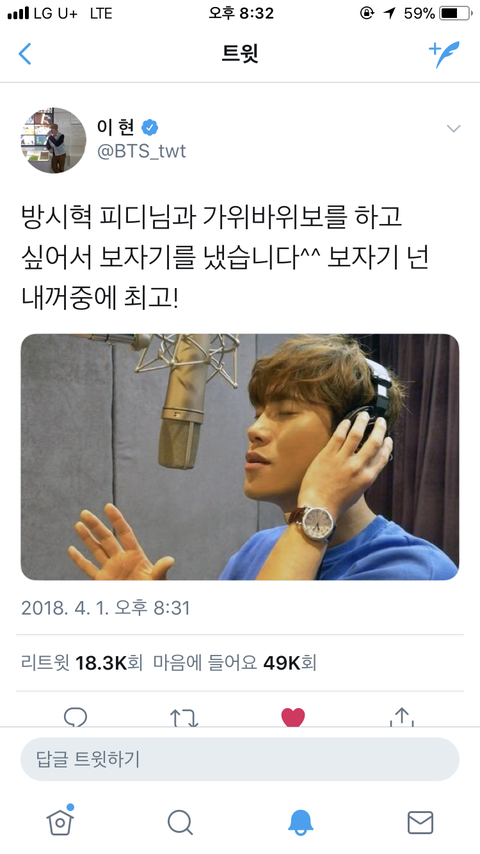Retweet using the arrows icon
480x854 pixels.
184,718
